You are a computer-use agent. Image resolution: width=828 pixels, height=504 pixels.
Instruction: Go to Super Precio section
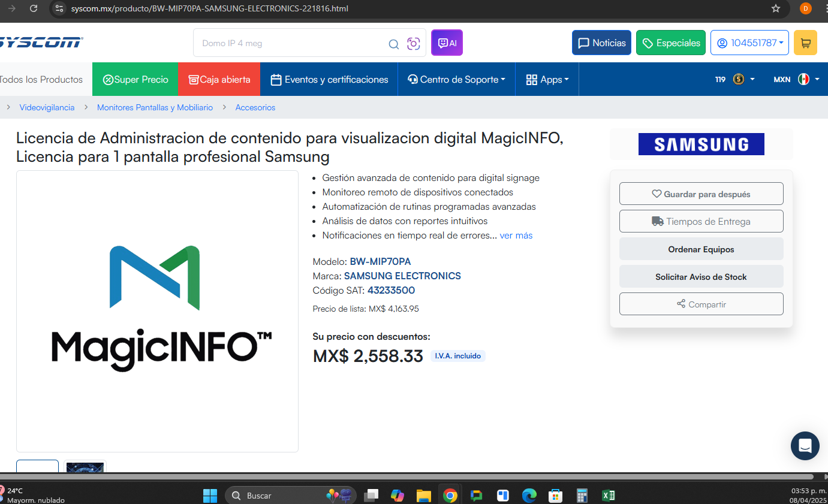tap(136, 79)
